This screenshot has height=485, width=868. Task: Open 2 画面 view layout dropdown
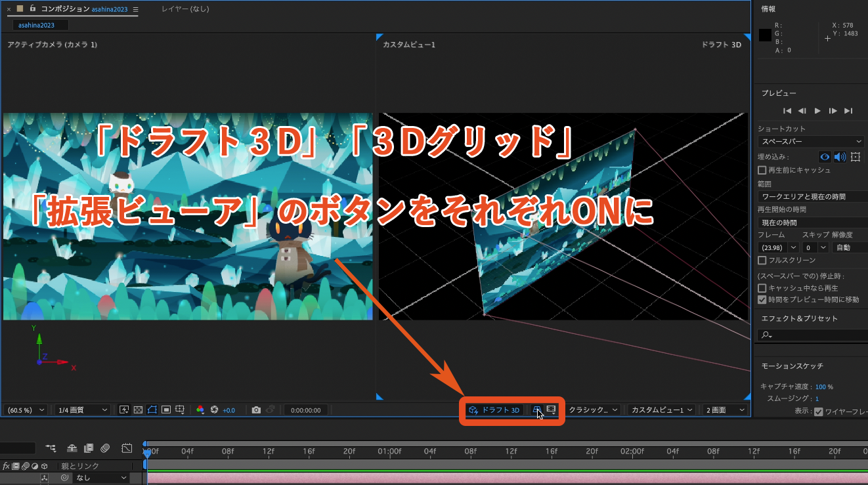pos(726,410)
